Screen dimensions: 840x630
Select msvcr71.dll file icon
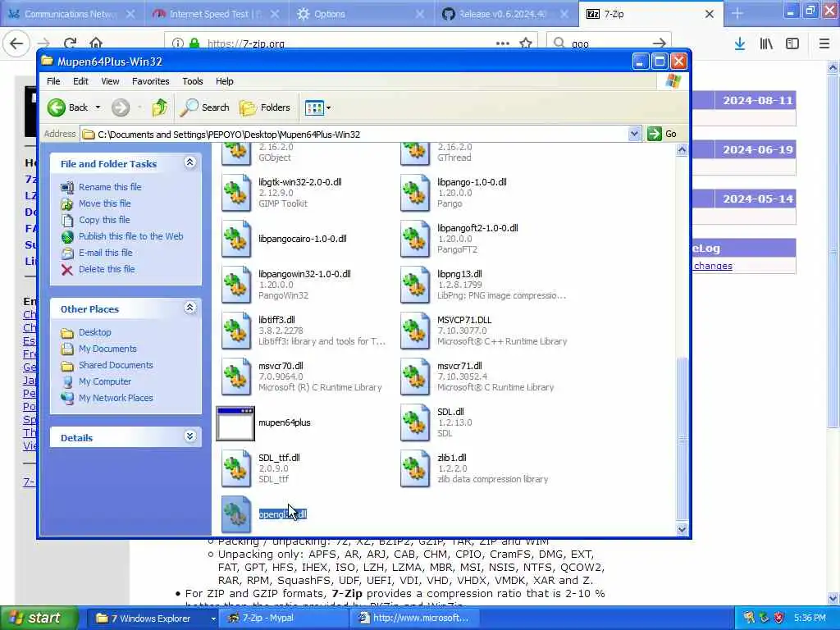point(414,377)
